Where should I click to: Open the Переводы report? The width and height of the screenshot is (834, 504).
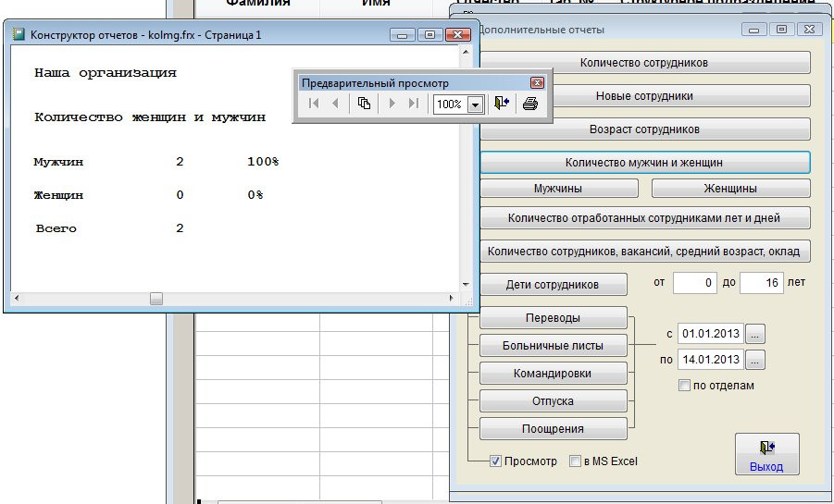point(553,318)
